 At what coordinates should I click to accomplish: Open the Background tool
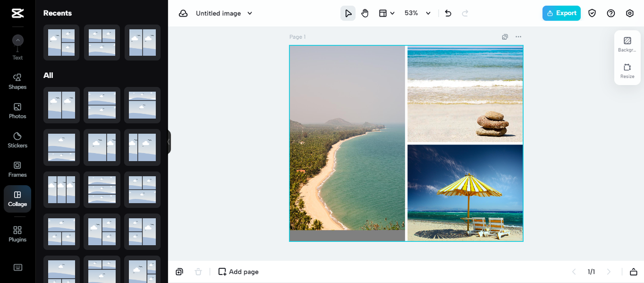click(x=627, y=44)
